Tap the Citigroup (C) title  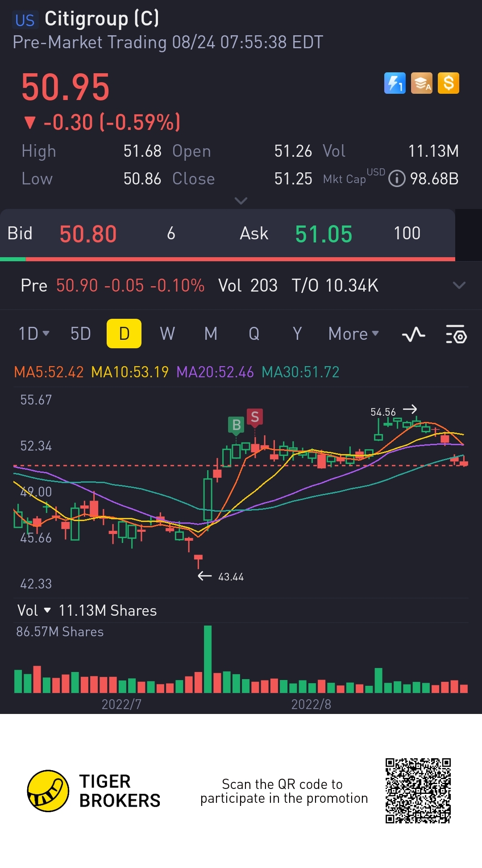point(102,19)
